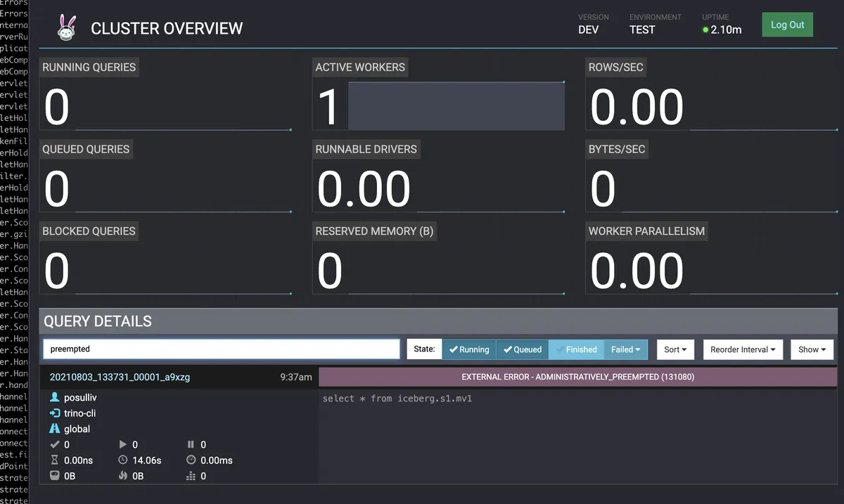Click the global resource group text
Screen dimensions: 844x504
77,429
